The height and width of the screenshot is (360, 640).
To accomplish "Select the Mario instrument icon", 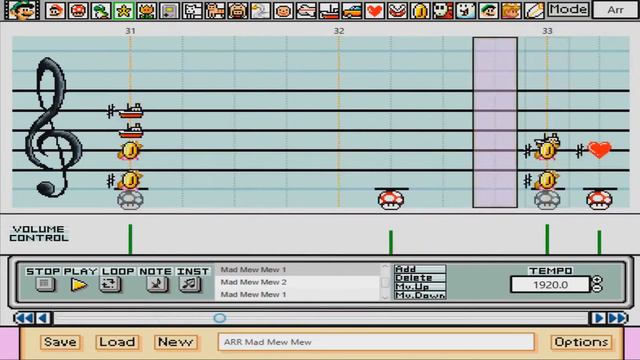I will coord(55,10).
